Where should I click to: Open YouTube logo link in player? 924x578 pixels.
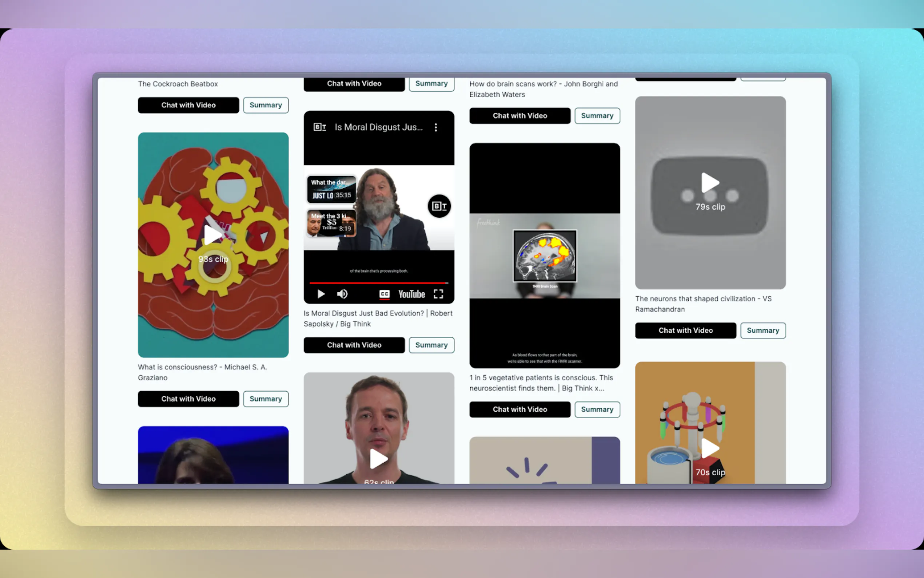[x=411, y=294]
